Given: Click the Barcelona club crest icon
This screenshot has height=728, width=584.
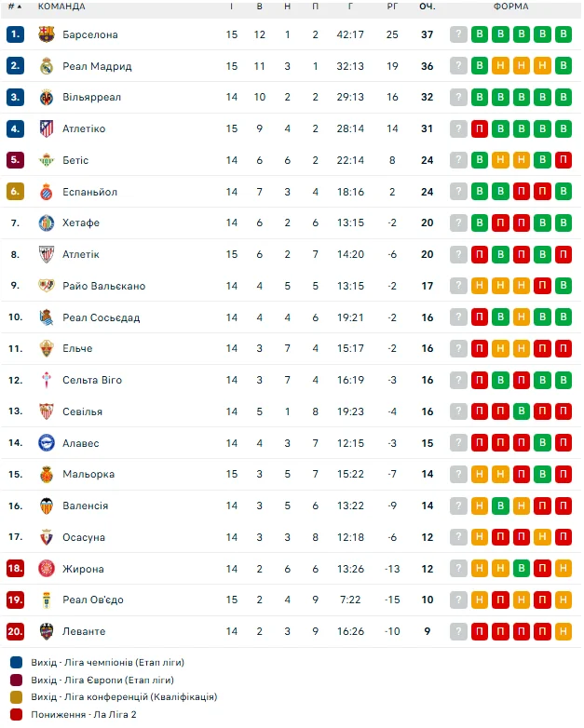Looking at the screenshot, I should click(x=47, y=34).
